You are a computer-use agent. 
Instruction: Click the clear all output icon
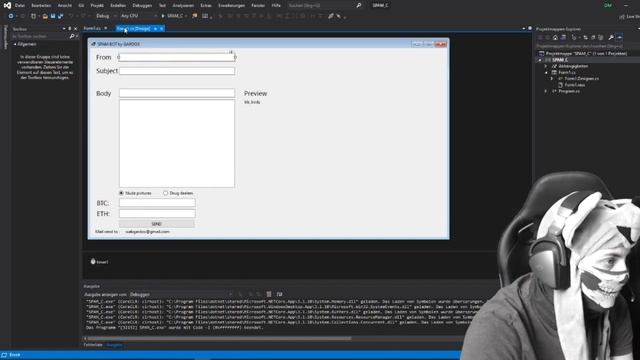(269, 294)
